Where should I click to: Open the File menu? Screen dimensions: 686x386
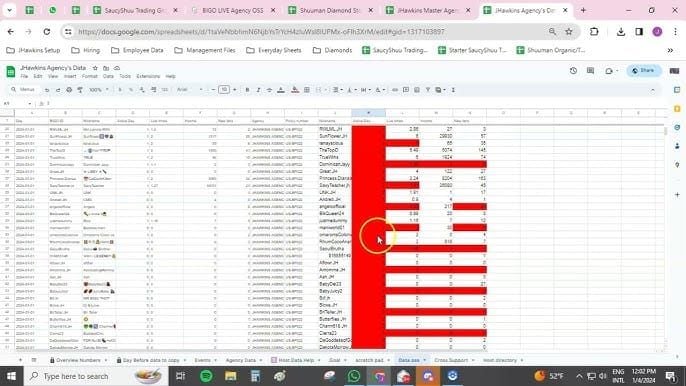pyautogui.click(x=24, y=76)
